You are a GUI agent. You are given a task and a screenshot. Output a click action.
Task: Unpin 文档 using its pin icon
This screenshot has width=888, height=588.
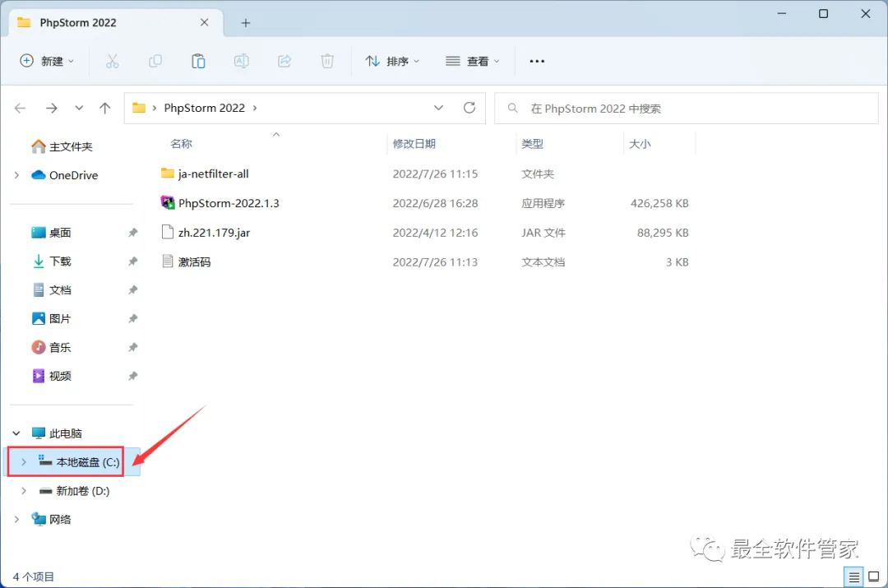[132, 290]
